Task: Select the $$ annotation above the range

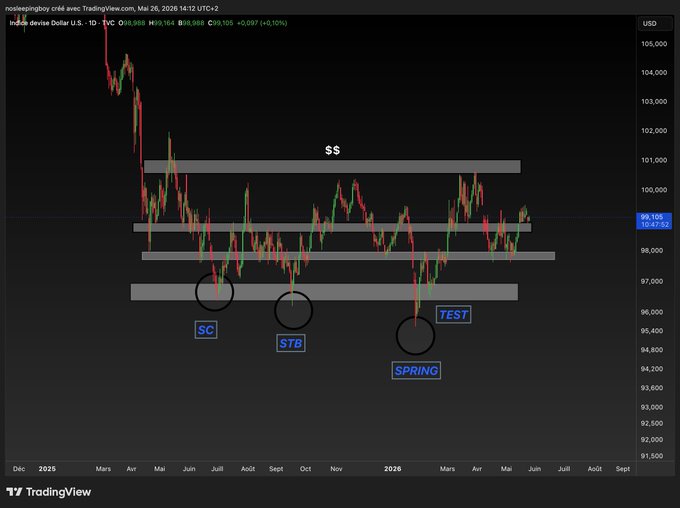Action: 333,150
